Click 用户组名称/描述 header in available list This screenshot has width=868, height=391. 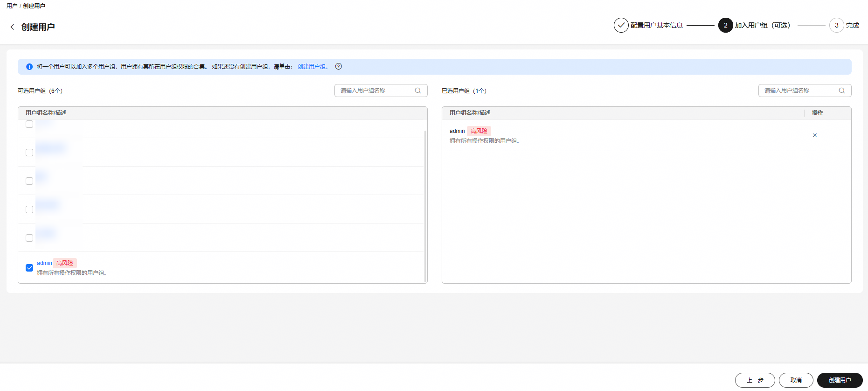click(46, 113)
